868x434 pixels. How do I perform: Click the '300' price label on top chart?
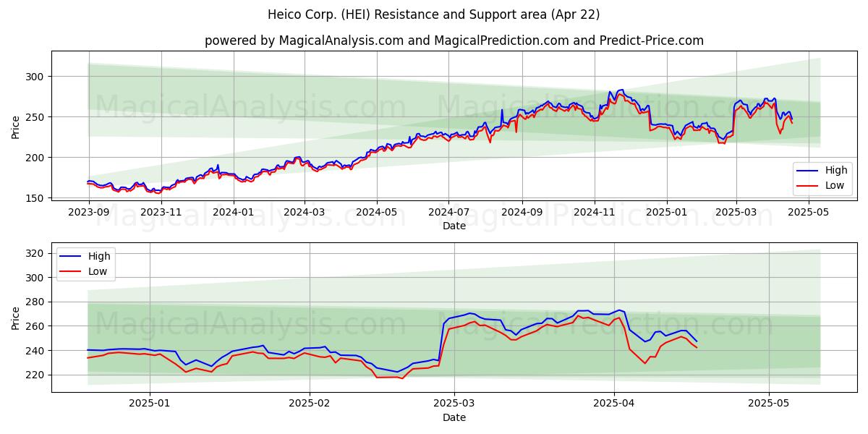coord(36,77)
